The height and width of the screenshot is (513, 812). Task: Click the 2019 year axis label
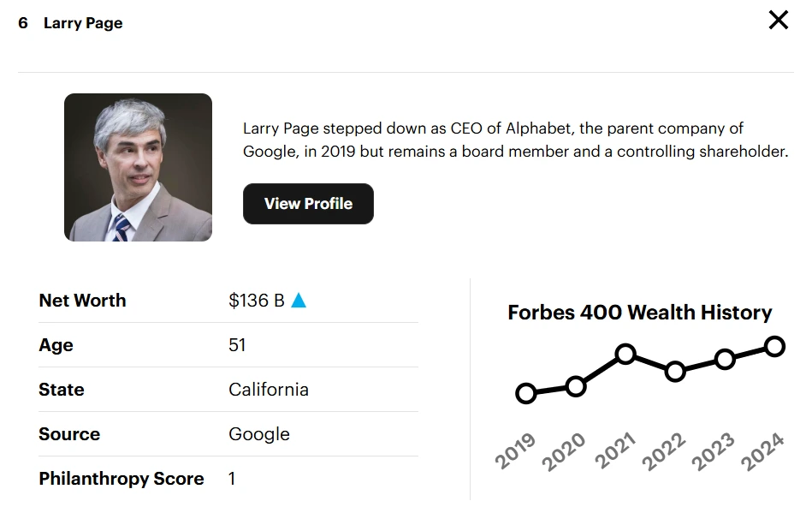[x=515, y=451]
